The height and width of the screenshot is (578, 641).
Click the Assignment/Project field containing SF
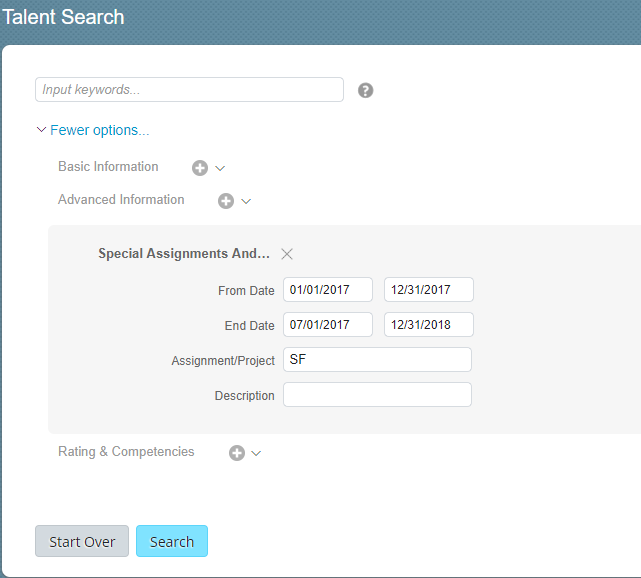[377, 360]
